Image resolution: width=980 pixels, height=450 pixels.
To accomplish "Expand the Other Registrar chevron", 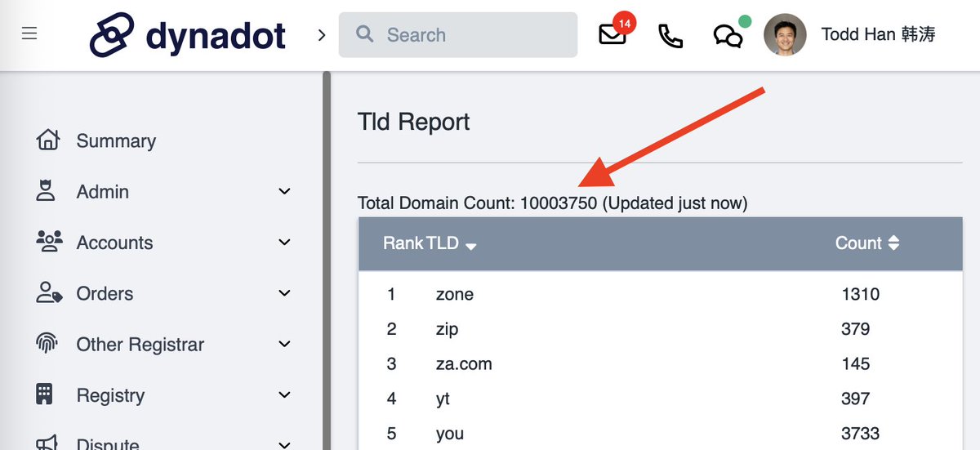I will click(x=284, y=345).
